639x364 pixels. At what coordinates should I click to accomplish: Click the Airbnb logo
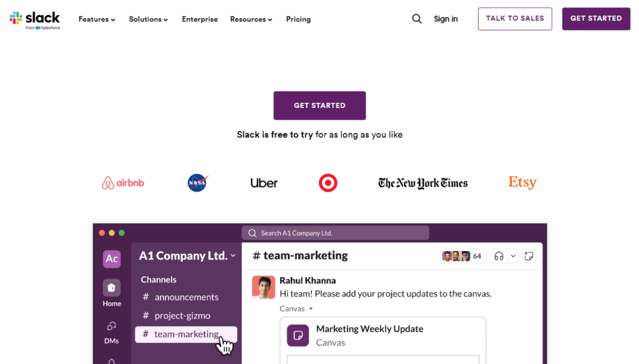(x=122, y=183)
